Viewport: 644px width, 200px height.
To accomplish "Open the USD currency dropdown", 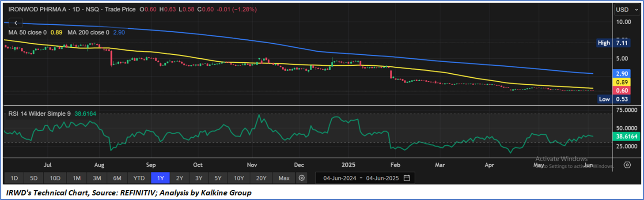I will (627, 10).
